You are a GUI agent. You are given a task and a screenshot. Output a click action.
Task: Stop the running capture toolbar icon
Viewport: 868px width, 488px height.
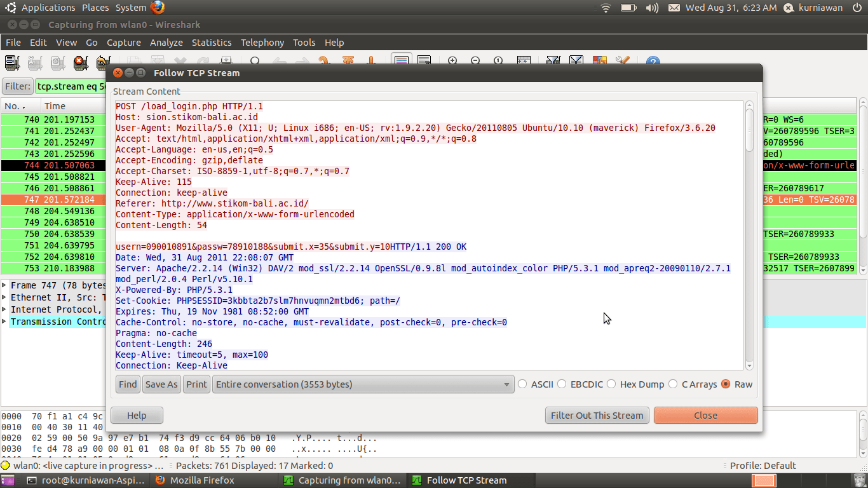(x=81, y=62)
